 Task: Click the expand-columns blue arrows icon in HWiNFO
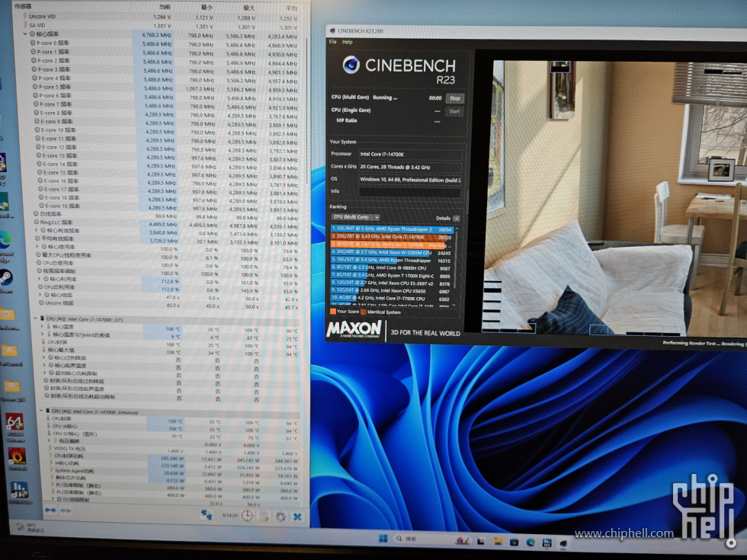tap(50, 510)
